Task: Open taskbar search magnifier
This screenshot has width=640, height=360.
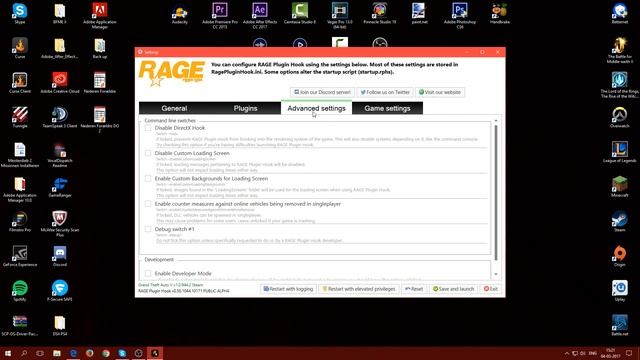Action: [x=24, y=353]
